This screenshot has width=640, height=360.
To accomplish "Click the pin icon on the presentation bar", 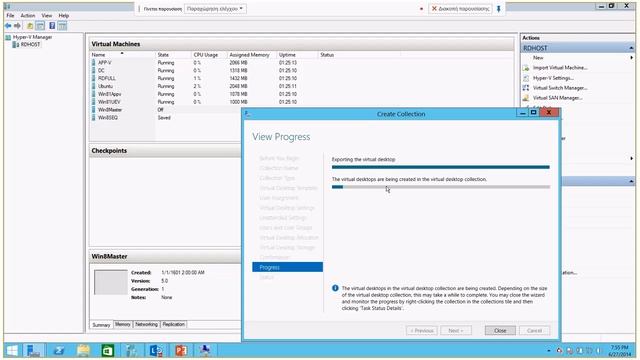I will 498,9.
